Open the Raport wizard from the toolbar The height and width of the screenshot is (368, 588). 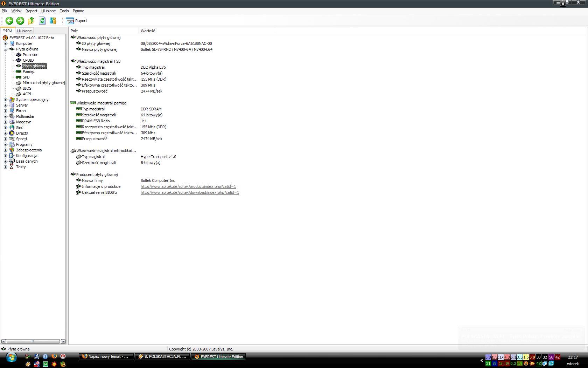pos(77,21)
